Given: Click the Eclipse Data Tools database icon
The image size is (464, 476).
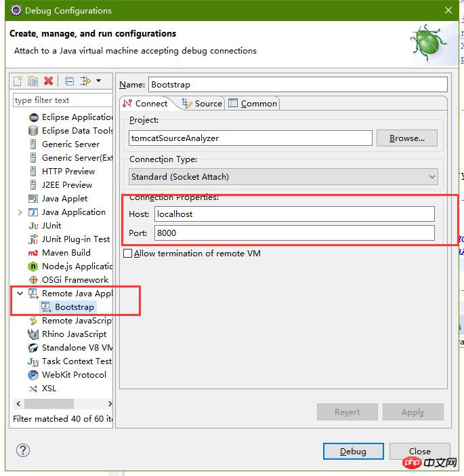Looking at the screenshot, I should [33, 131].
